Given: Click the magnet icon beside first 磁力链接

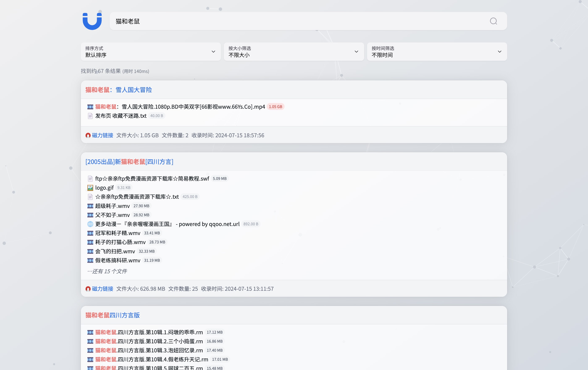Looking at the screenshot, I should pyautogui.click(x=88, y=135).
